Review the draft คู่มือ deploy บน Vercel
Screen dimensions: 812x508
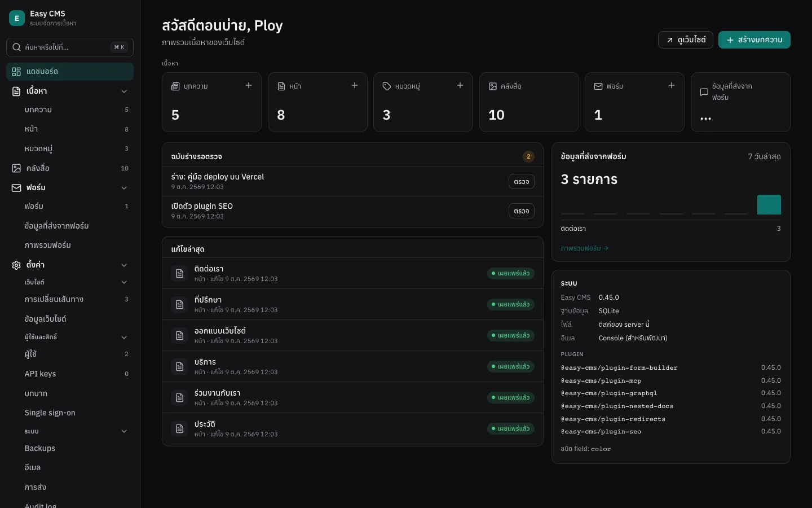[x=522, y=182]
